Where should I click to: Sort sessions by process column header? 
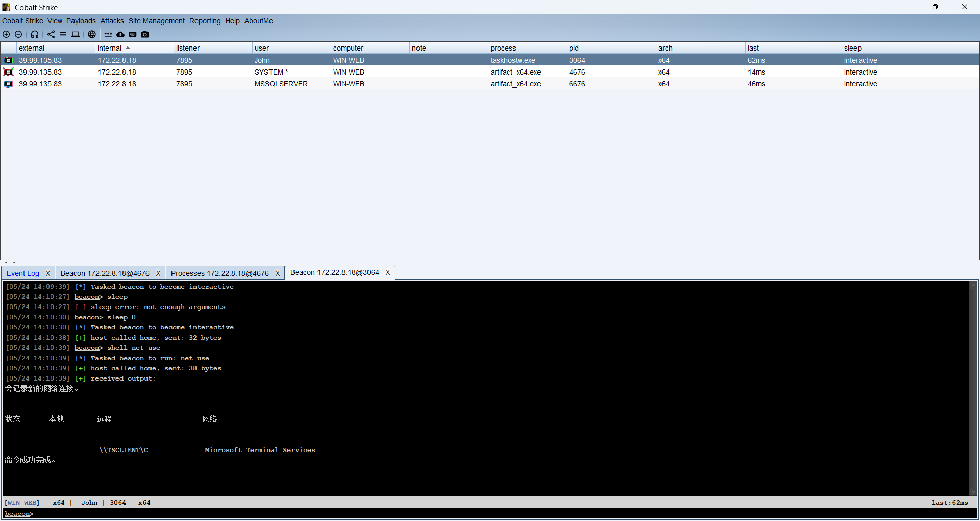click(527, 48)
